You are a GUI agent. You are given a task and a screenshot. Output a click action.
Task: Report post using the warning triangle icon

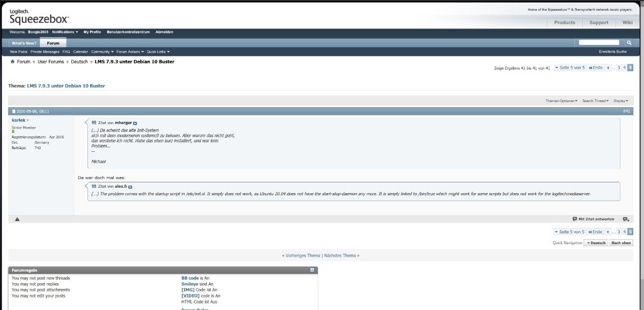[17, 219]
